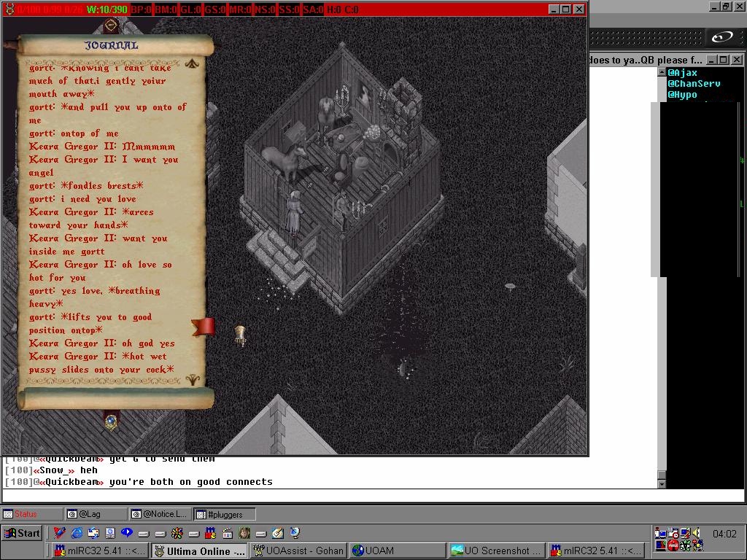The height and width of the screenshot is (560, 747).
Task: Click the network computers tray icon
Action: point(661,533)
